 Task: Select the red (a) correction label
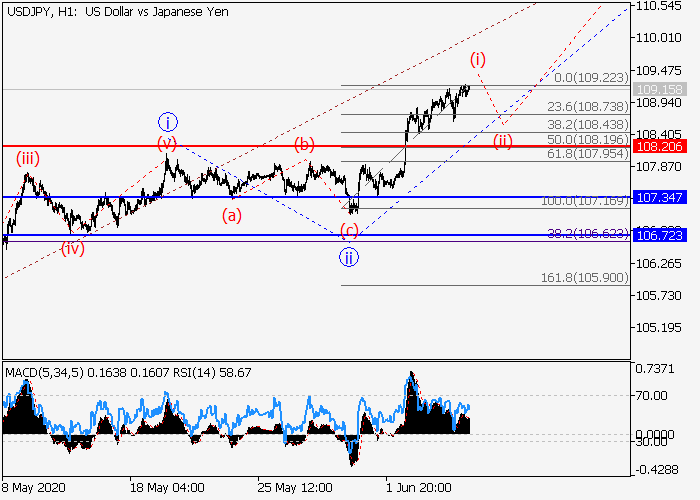231,214
